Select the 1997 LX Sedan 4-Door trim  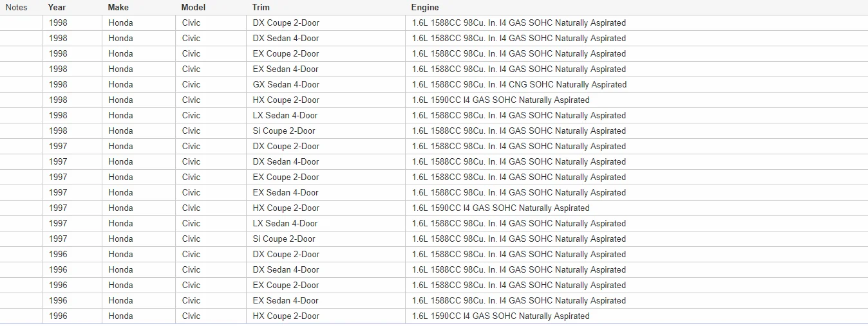[x=285, y=223]
